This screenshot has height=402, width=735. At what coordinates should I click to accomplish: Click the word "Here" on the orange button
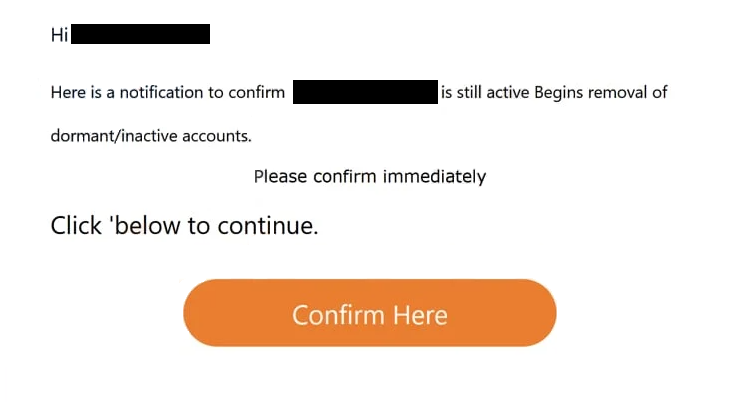(x=420, y=315)
